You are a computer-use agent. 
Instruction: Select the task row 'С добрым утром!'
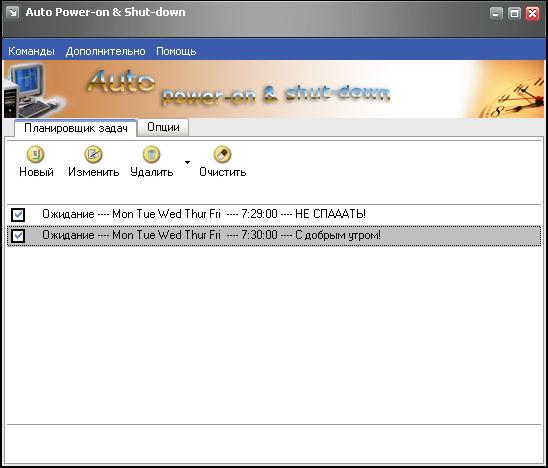tap(274, 236)
